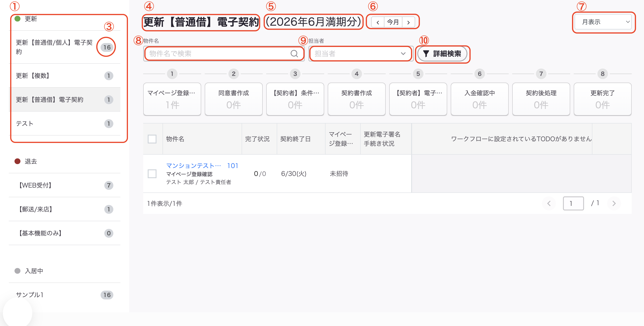This screenshot has width=644, height=326.
Task: Check the box for マンションテスト 101 row
Action: point(152,174)
